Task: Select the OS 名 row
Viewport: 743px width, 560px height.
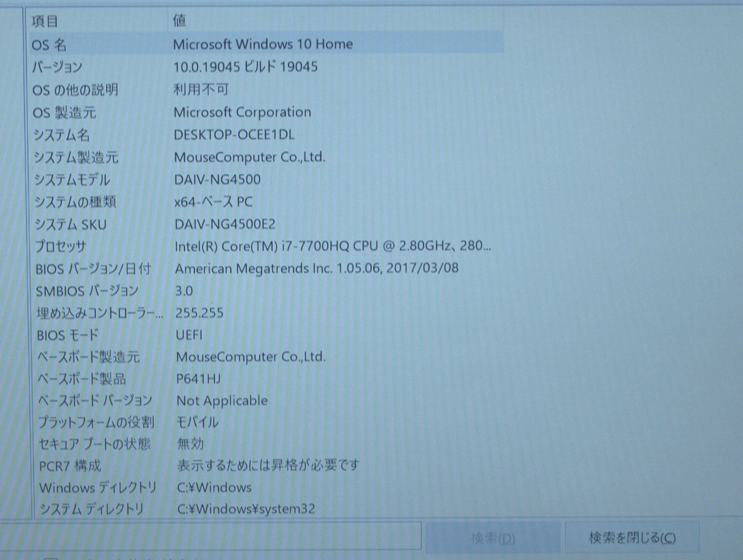Action: (266, 44)
